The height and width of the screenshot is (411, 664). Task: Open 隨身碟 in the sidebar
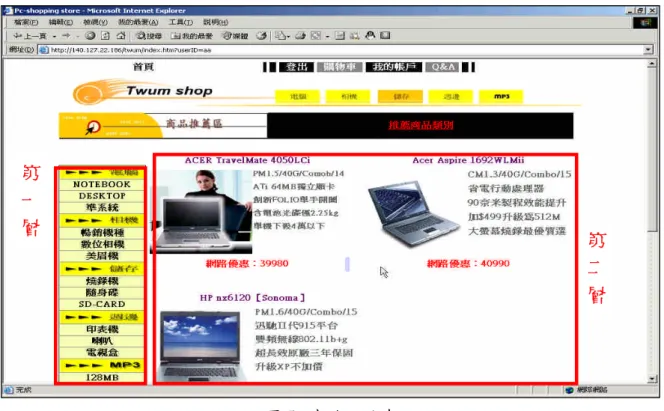[102, 292]
